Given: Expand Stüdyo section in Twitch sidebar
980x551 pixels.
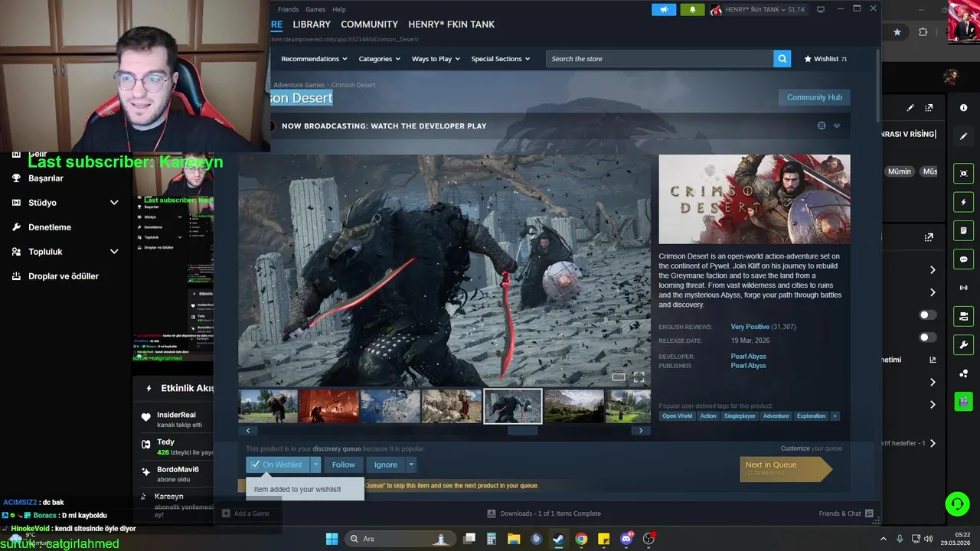Looking at the screenshot, I should click(x=114, y=203).
